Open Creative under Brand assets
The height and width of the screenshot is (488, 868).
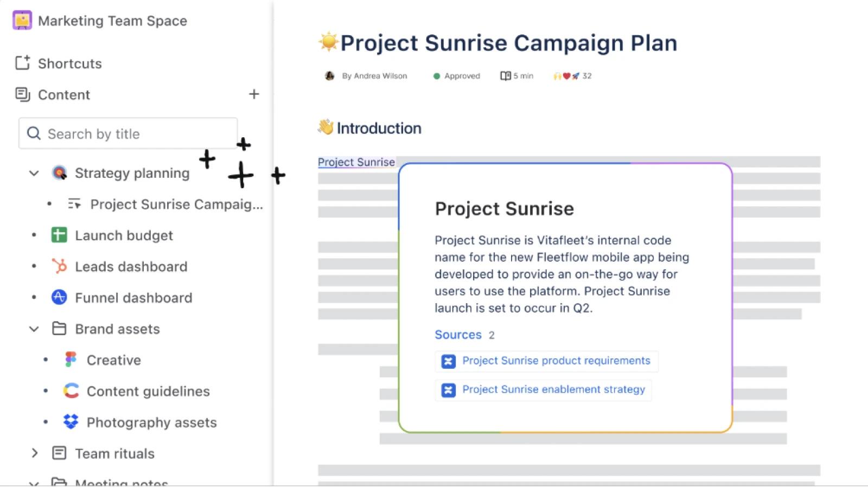pos(114,360)
